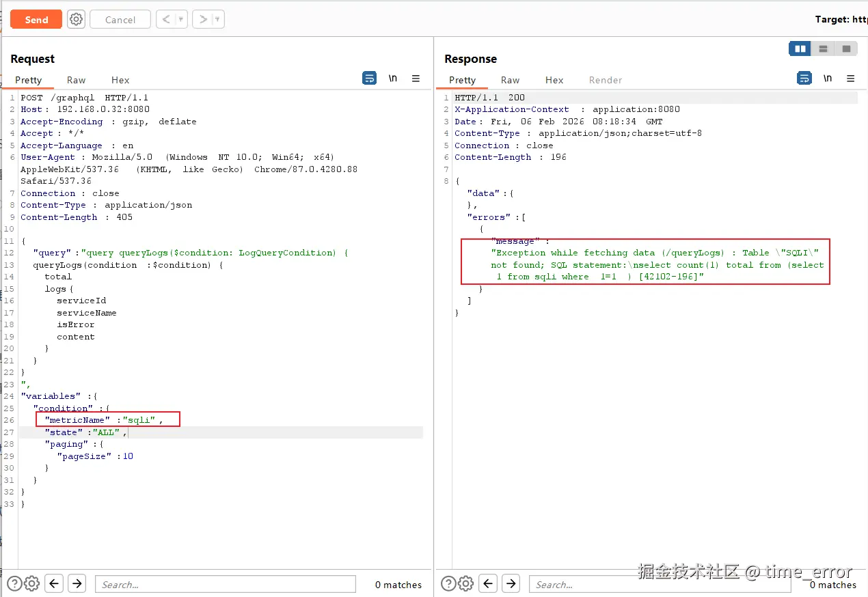Click the "errors" key in response JSON
Screen dimensions: 868x597
coord(489,217)
